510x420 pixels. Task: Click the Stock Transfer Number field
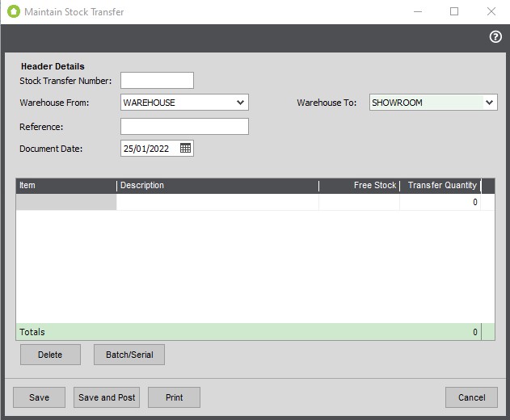click(x=157, y=80)
